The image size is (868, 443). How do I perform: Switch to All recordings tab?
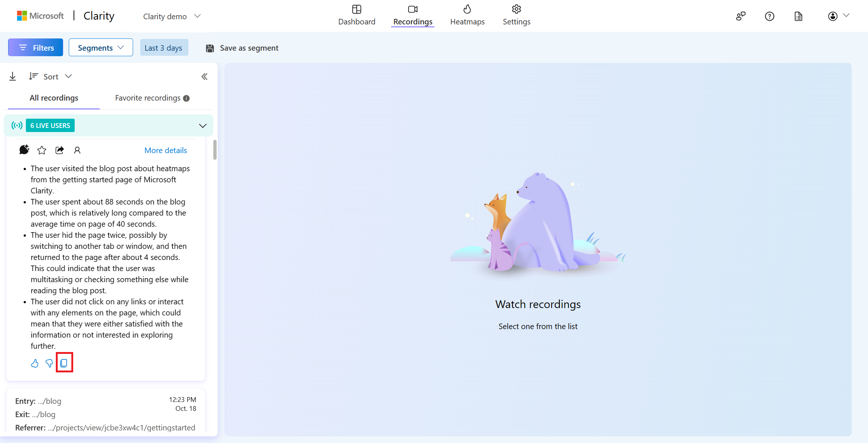click(x=54, y=98)
